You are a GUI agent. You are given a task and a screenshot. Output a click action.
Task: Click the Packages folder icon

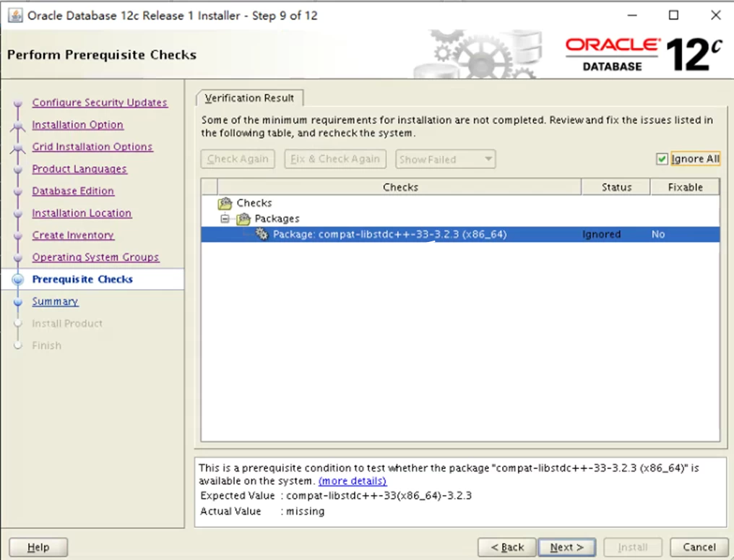(x=243, y=219)
